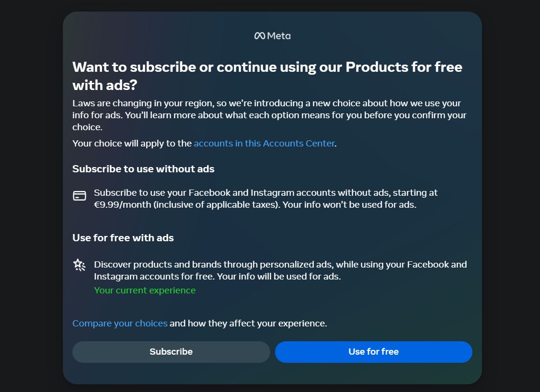Click the sparkle personalized ads icon

80,265
